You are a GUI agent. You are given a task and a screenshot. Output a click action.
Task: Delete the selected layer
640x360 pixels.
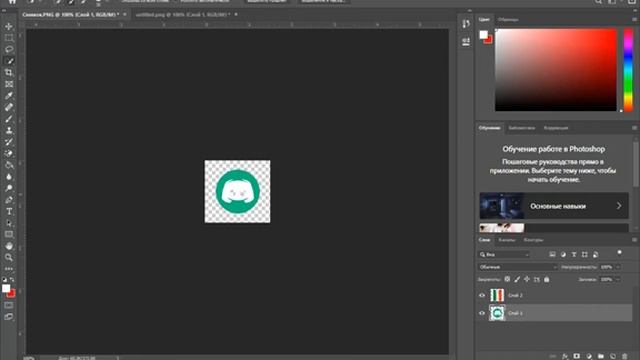click(x=624, y=356)
